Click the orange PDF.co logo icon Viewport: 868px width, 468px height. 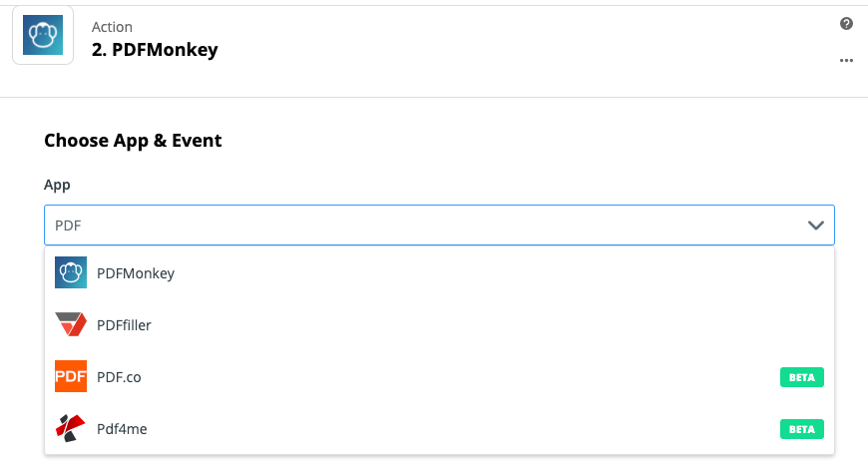coord(71,376)
